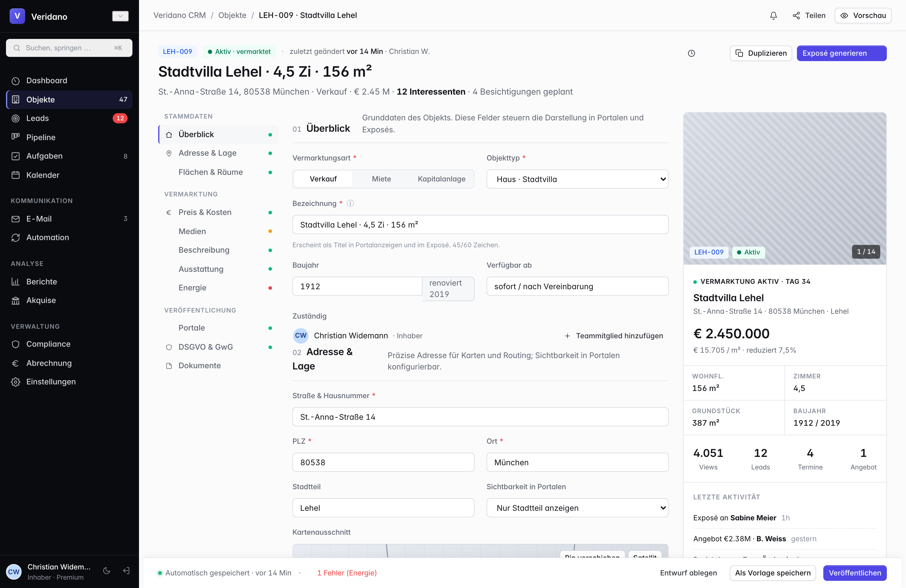This screenshot has width=906, height=588.
Task: Click the LEH-009 ID badge in header
Action: point(177,51)
